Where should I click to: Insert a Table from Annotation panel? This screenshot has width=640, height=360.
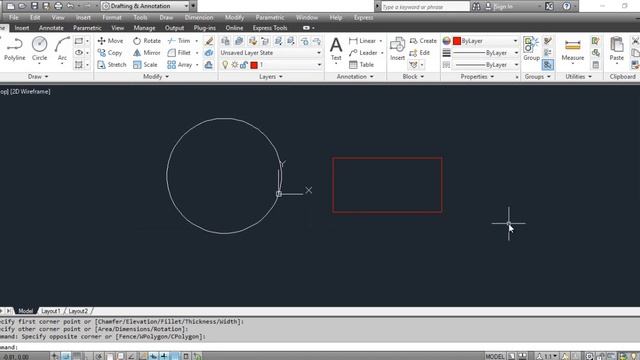click(x=362, y=64)
